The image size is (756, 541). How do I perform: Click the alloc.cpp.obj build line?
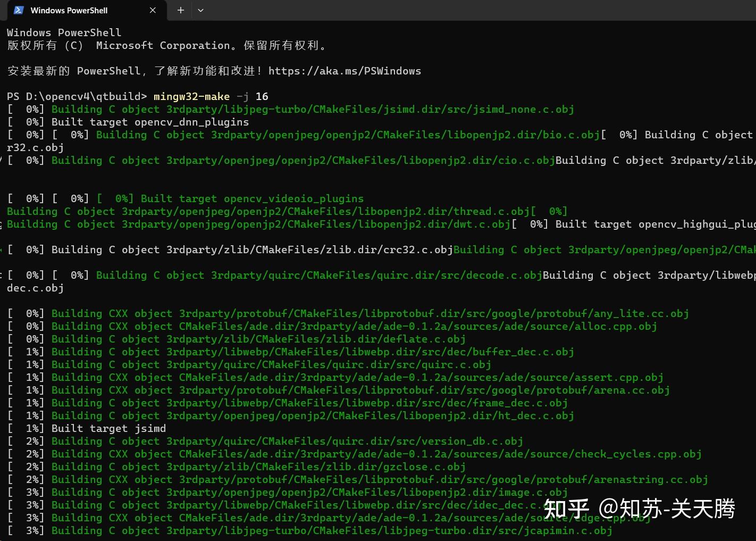click(x=332, y=326)
